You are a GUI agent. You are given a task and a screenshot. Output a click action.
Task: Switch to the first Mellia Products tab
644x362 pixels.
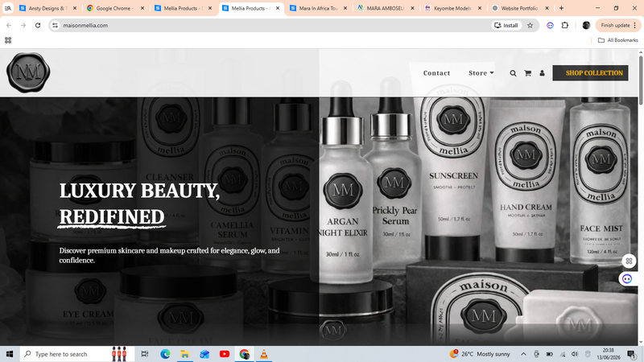[178, 8]
